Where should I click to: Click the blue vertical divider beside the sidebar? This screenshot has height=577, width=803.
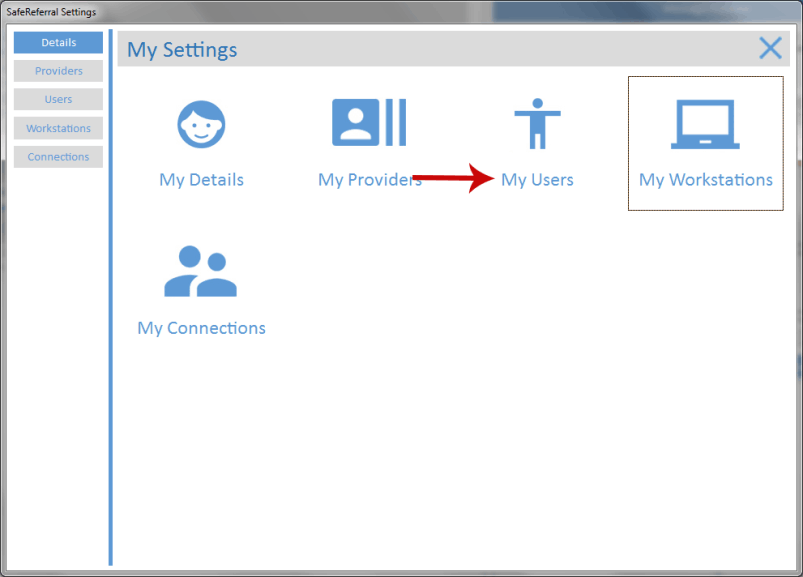point(111,300)
